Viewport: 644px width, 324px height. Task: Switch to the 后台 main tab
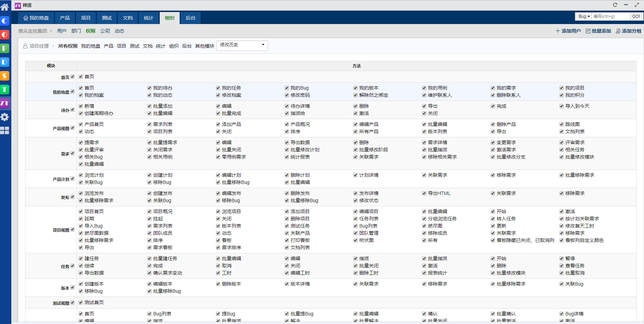191,18
